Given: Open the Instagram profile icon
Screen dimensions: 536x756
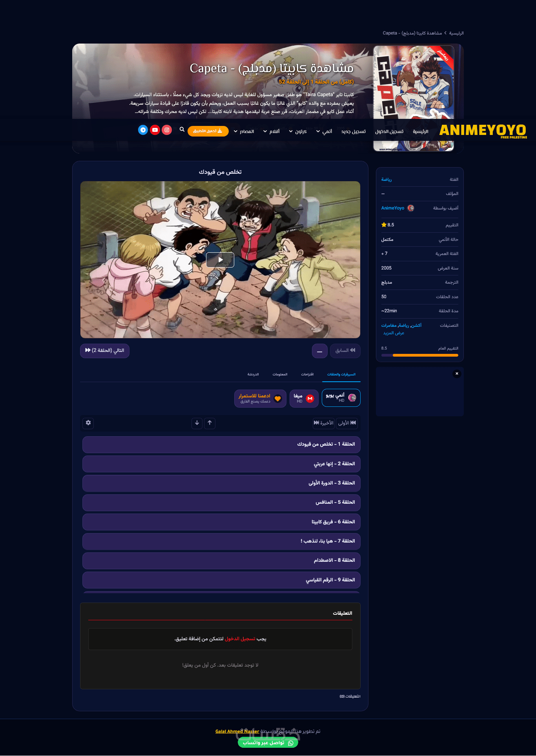Looking at the screenshot, I should (x=167, y=130).
